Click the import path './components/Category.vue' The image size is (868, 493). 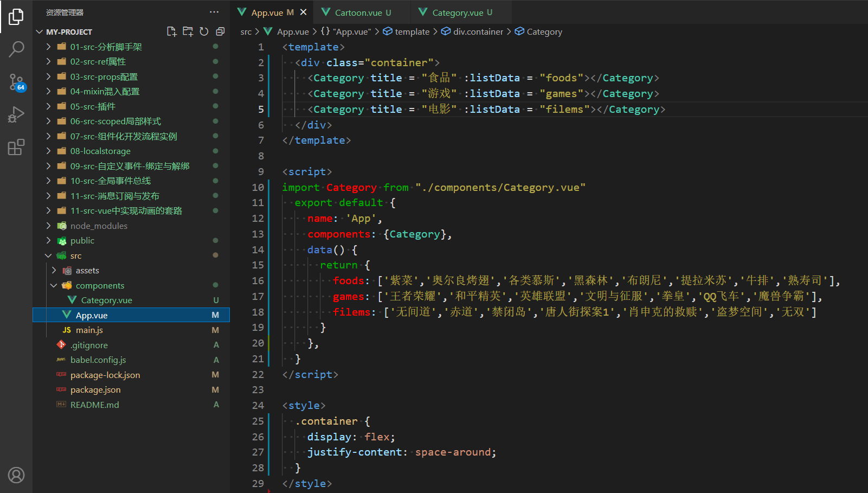500,188
